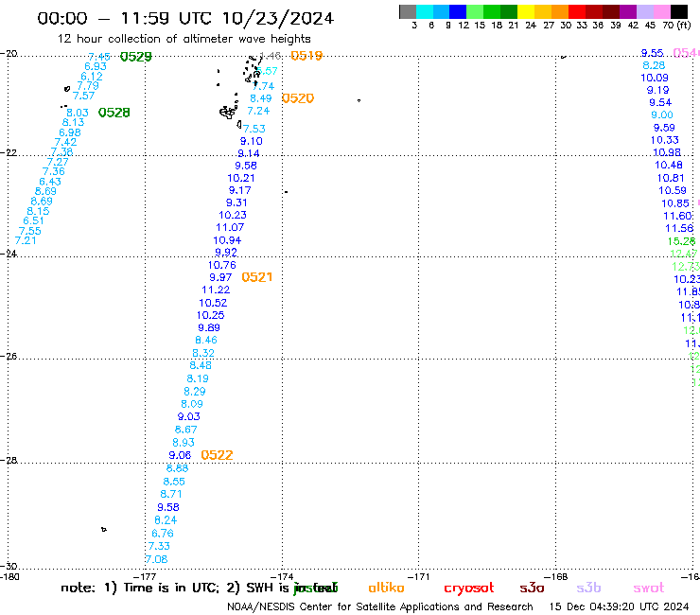The image size is (700, 615).
Task: Click the wave height value 10.52
Action: tap(213, 303)
